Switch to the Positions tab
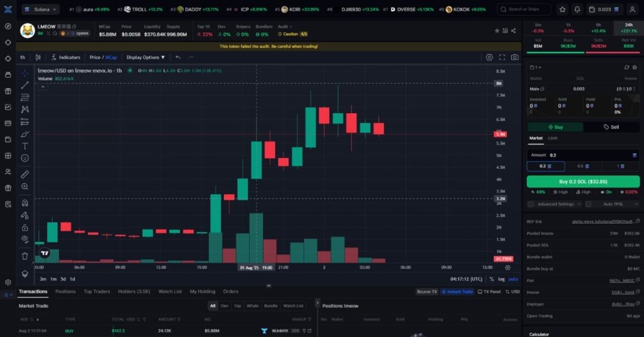 pos(65,292)
